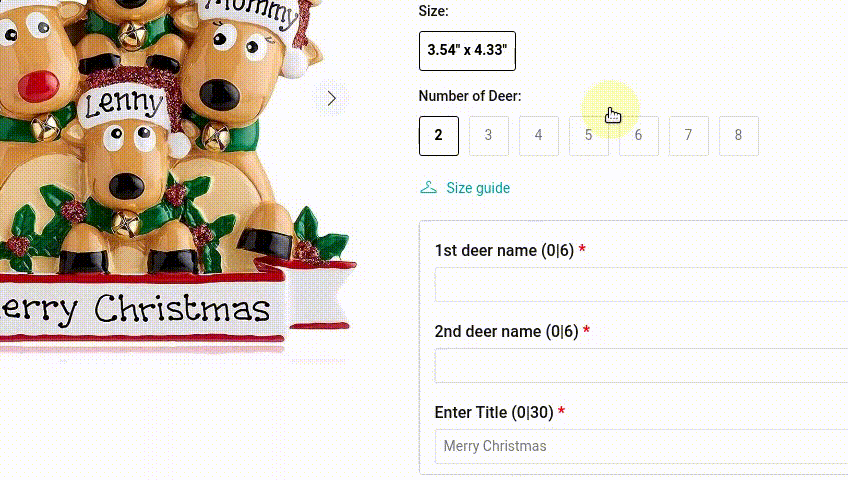The image size is (848, 480).
Task: Focus the 1st deer name text field
Action: [641, 284]
